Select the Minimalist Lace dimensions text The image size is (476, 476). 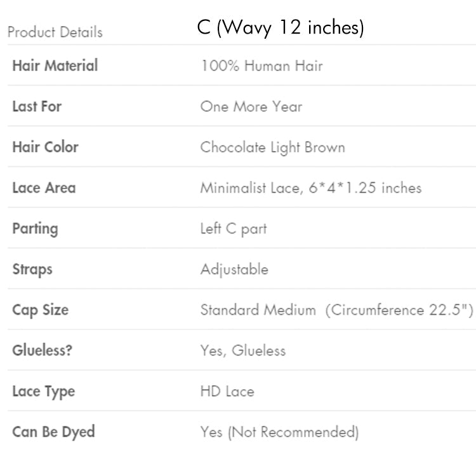(x=311, y=188)
